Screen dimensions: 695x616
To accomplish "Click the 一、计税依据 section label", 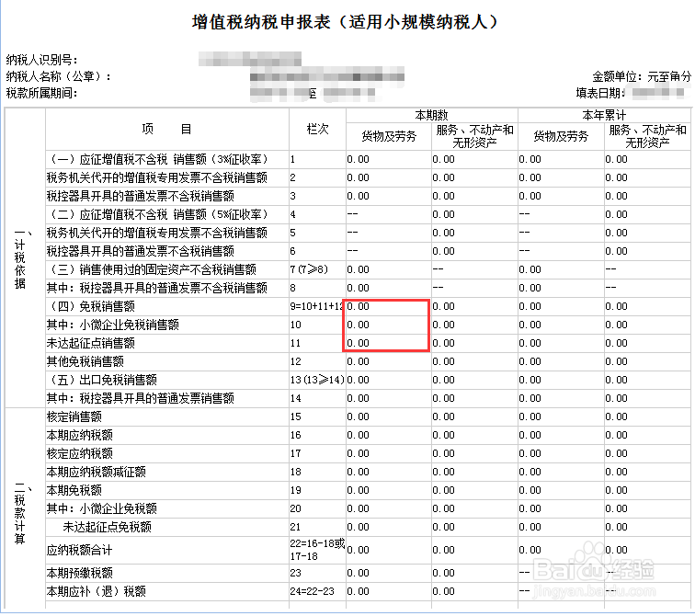I will click(21, 258).
